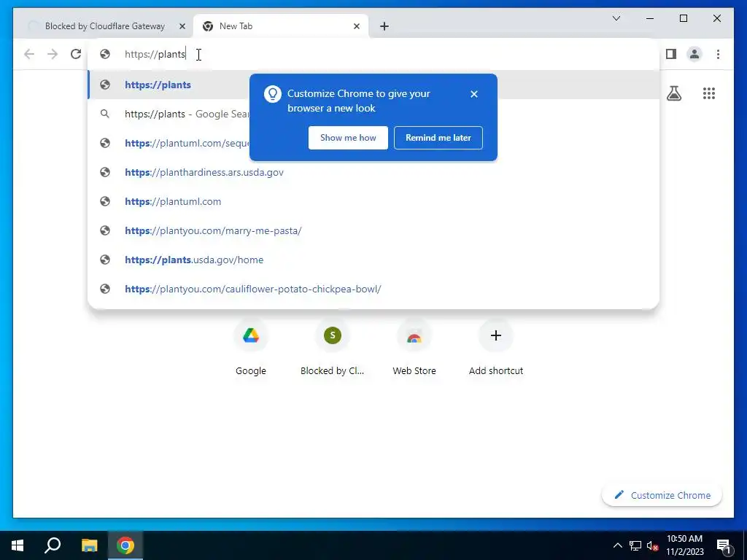
Task: Choose plantyou.com/marry-me-pasta suggestion
Action: [x=373, y=230]
